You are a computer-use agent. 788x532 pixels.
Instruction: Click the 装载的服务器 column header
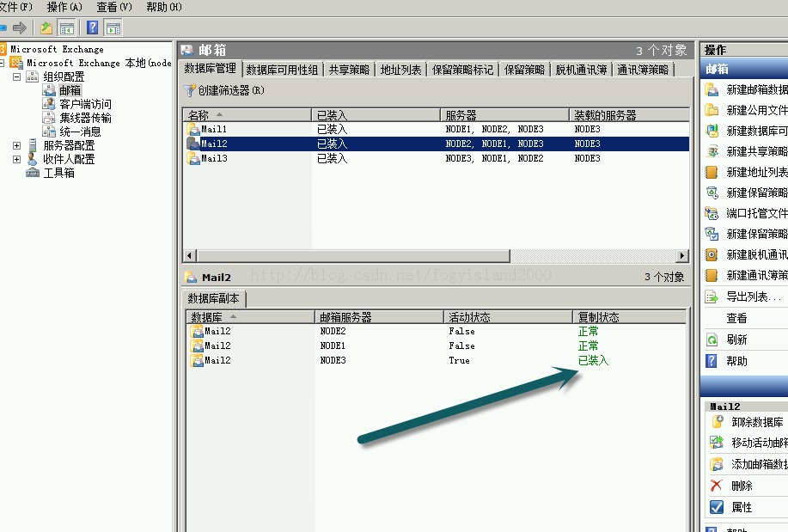click(629, 114)
